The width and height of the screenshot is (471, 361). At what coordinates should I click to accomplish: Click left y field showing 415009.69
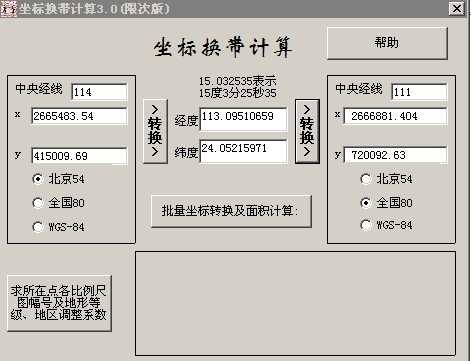79,156
